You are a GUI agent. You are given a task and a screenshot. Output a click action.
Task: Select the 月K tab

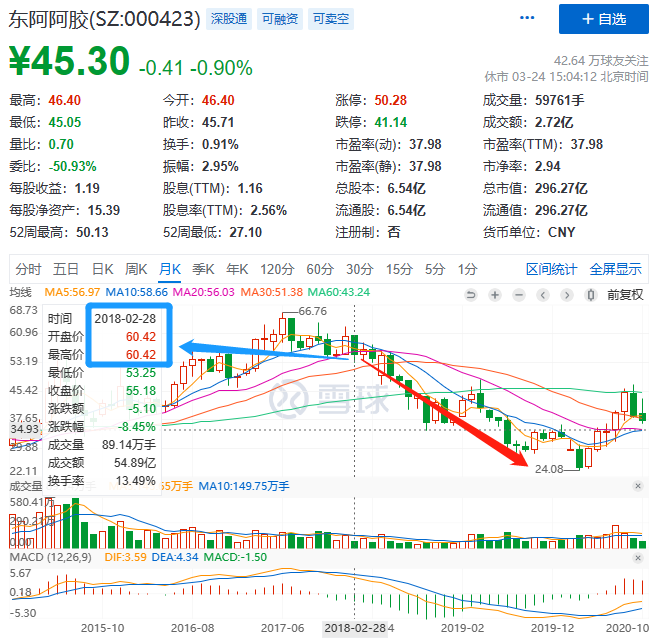[x=170, y=269]
